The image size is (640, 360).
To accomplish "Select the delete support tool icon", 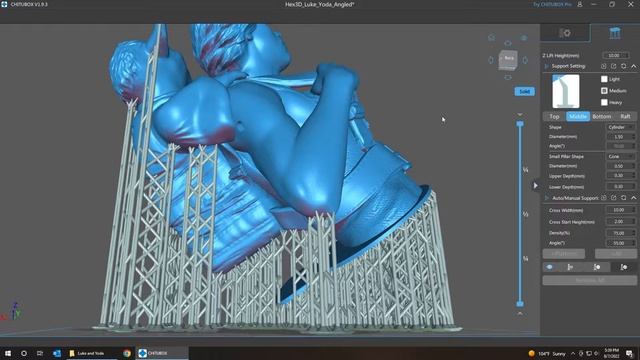I will (624, 267).
